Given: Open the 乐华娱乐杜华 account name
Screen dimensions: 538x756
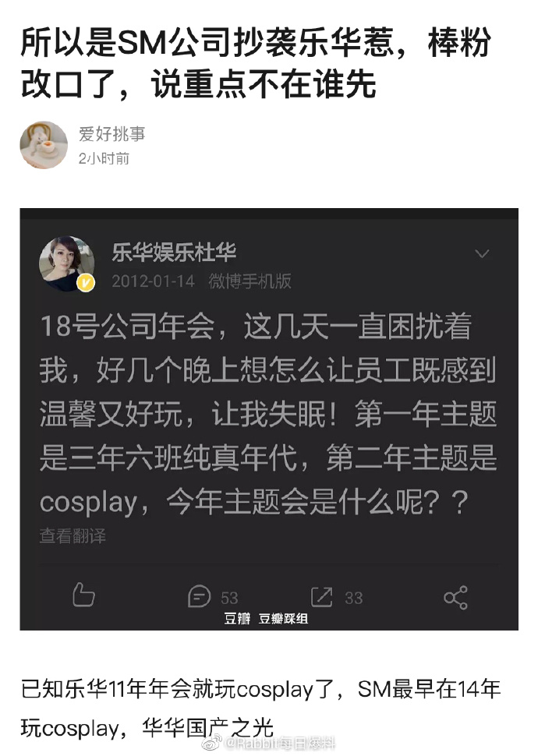Looking at the screenshot, I should [174, 253].
